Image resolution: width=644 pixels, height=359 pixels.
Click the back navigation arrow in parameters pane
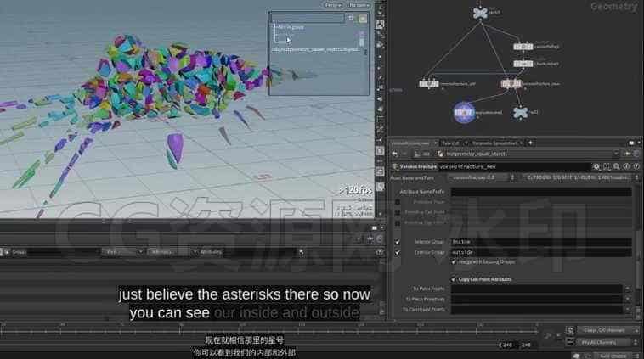pos(395,154)
